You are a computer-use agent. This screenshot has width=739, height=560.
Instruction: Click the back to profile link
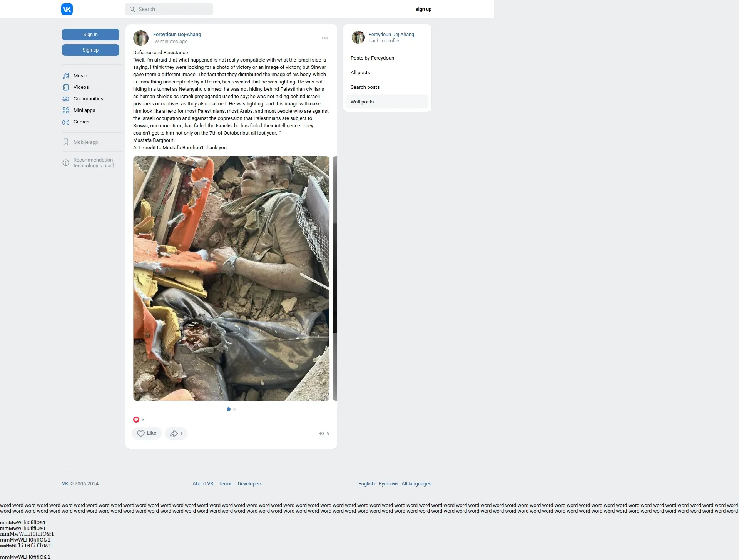click(384, 41)
